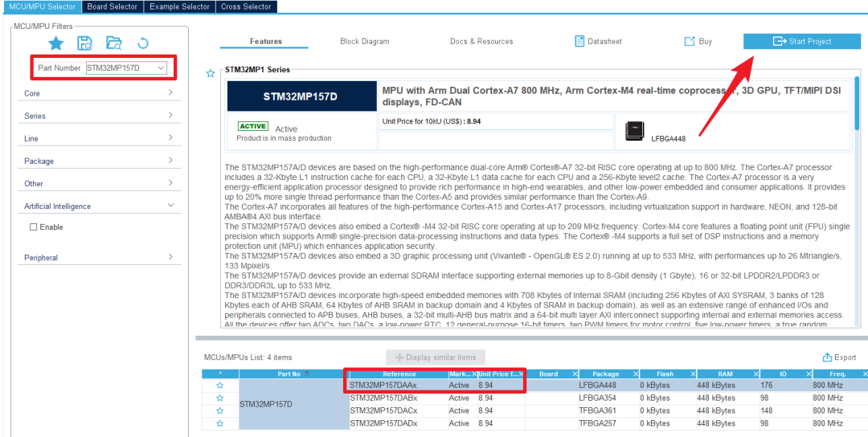The height and width of the screenshot is (437, 868).
Task: Open the Block Diagram tab
Action: tap(364, 42)
